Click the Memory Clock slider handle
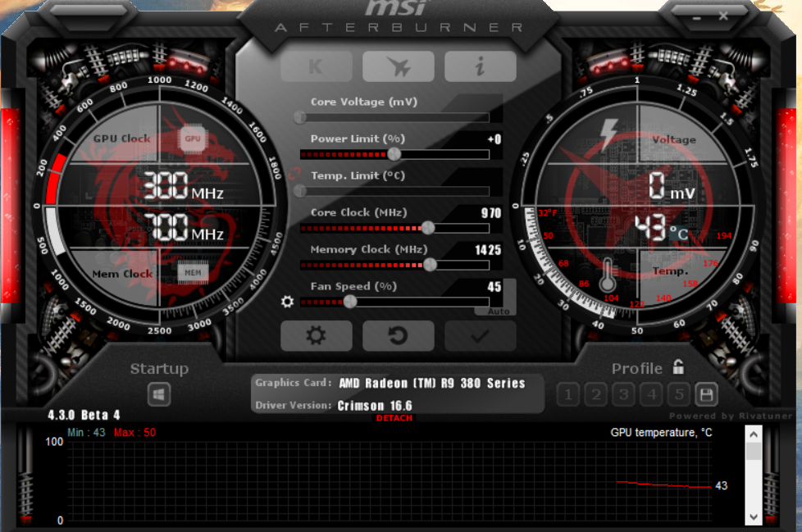Image resolution: width=802 pixels, height=532 pixels. pos(431,264)
